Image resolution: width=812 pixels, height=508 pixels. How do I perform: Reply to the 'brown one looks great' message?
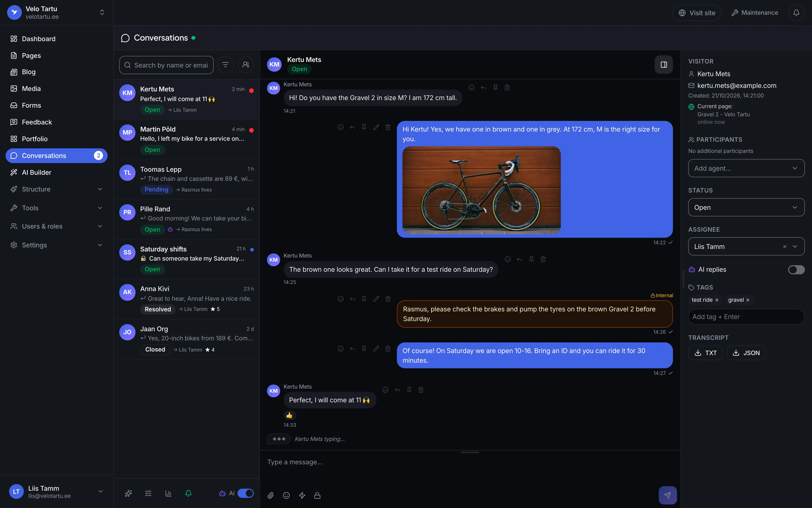pos(519,259)
